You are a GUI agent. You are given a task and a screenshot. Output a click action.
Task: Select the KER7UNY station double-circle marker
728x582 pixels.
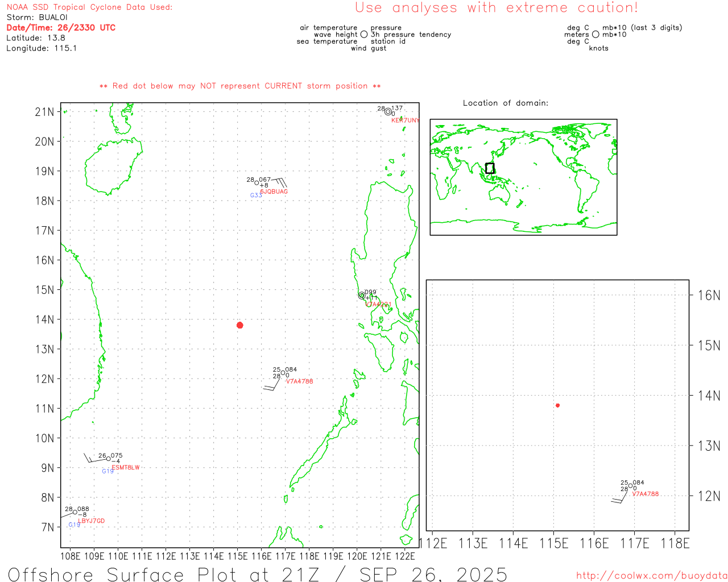tap(388, 111)
